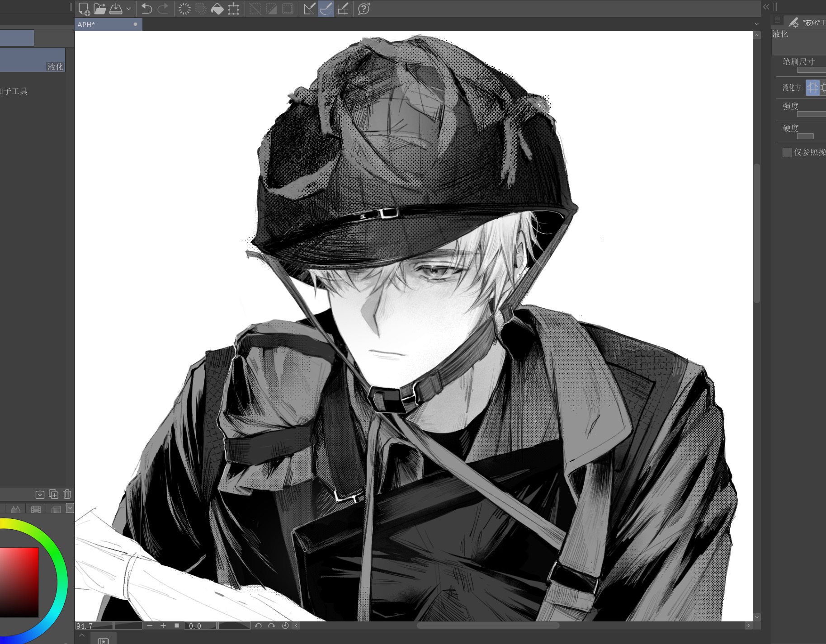Image resolution: width=826 pixels, height=644 pixels.
Task: Click the horizontal scrollbar thumb
Action: tap(488, 625)
